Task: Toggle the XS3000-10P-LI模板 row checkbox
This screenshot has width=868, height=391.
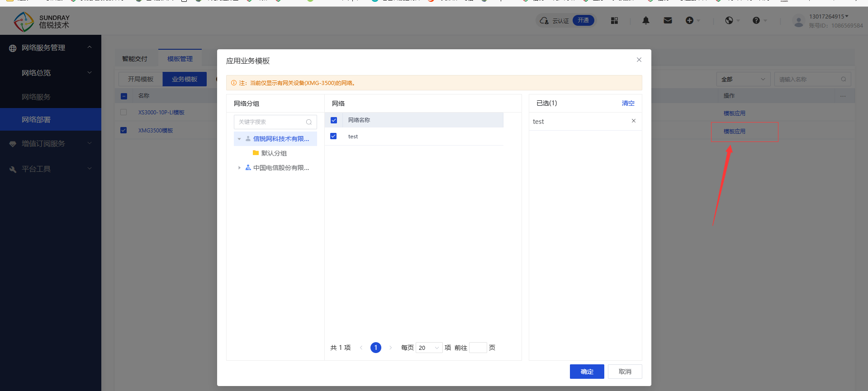Action: (123, 112)
